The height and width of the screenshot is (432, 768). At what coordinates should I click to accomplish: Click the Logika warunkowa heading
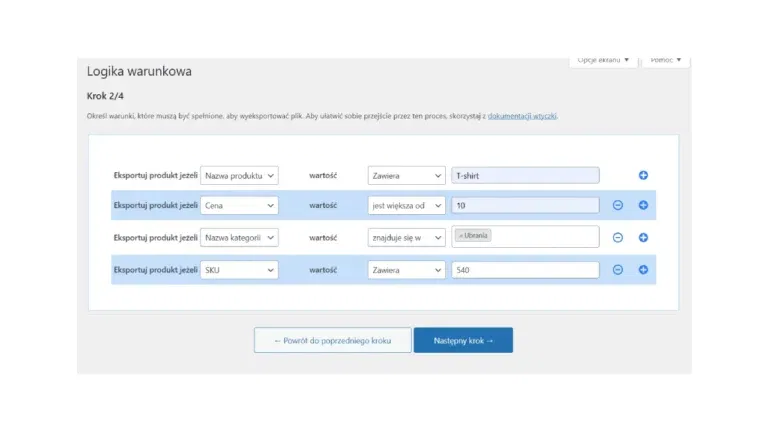pos(139,72)
